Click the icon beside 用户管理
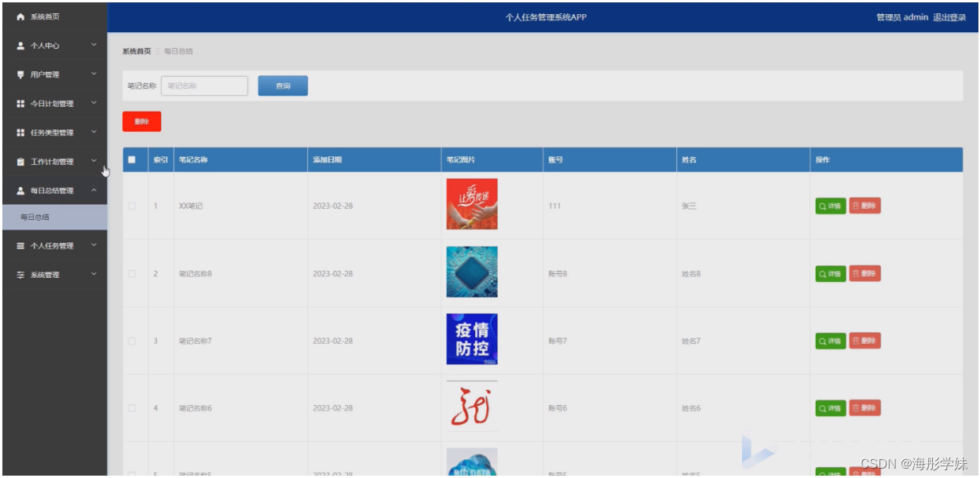 click(21, 75)
